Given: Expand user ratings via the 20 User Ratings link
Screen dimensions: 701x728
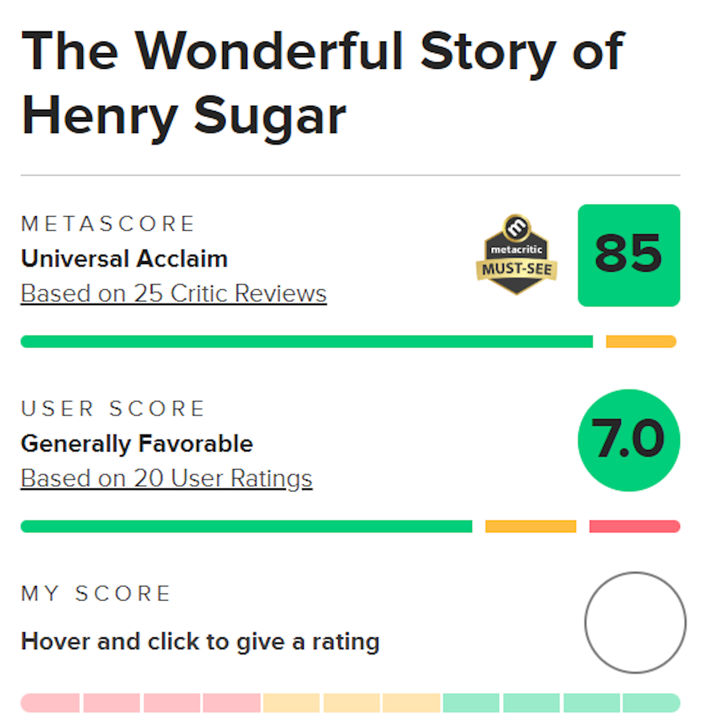Looking at the screenshot, I should [166, 477].
